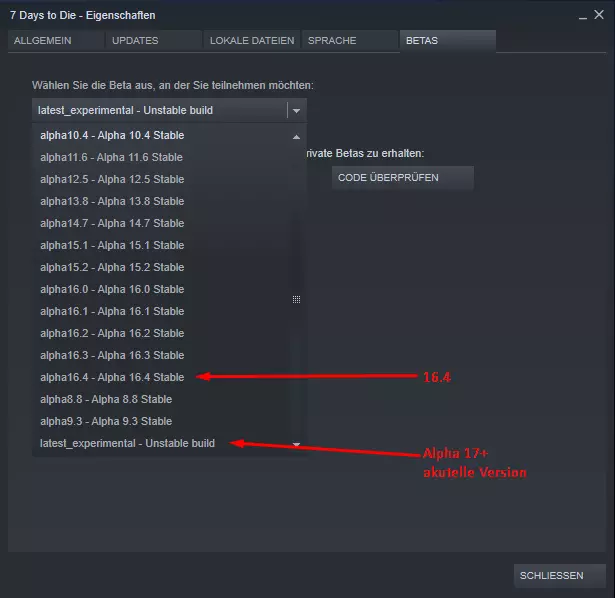Select alpha16.0 - Alpha 16.0 Stable
The image size is (615, 598).
162,289
